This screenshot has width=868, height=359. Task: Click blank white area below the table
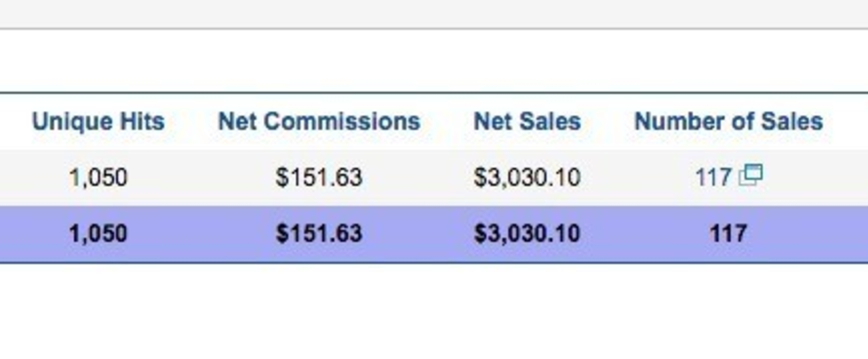click(x=434, y=312)
